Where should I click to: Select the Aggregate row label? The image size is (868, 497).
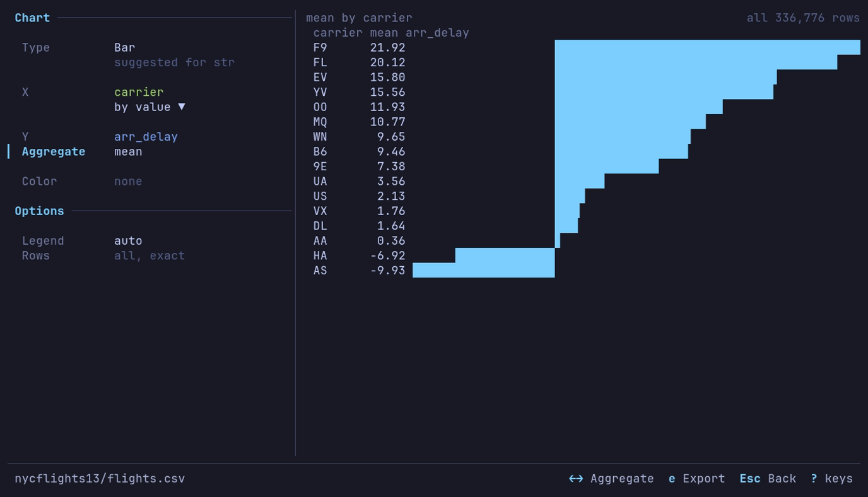pyautogui.click(x=54, y=151)
